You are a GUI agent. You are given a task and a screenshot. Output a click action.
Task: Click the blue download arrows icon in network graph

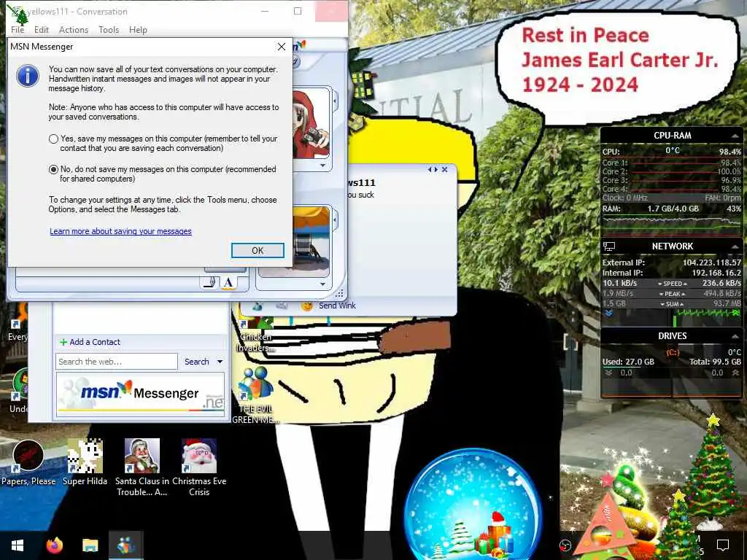pos(609,314)
